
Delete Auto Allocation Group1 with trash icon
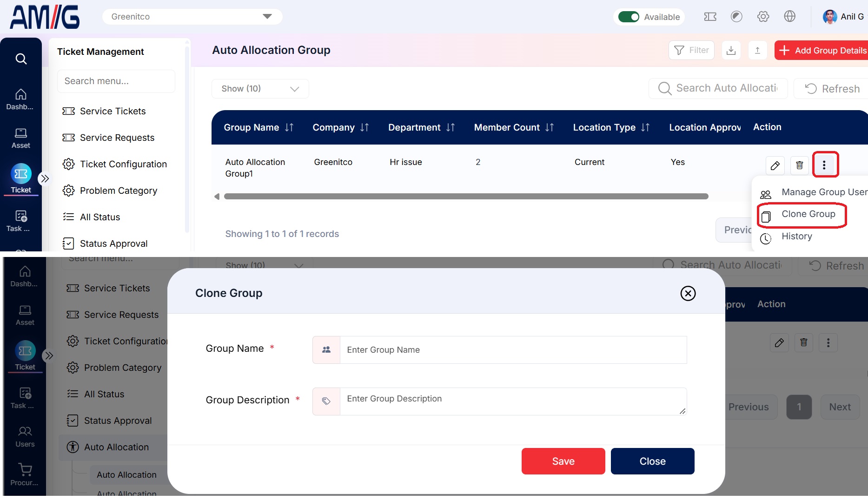click(800, 165)
